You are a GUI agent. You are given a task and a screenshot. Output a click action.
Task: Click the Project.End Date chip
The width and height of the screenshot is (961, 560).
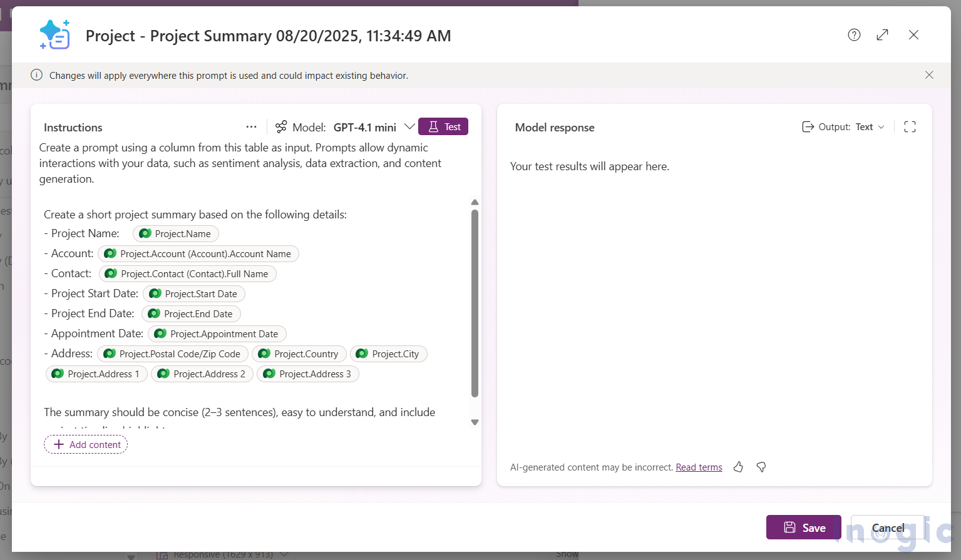pyautogui.click(x=191, y=313)
